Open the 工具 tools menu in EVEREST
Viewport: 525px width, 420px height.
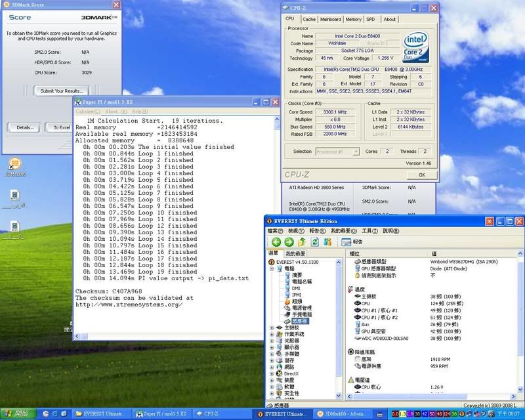click(x=369, y=231)
